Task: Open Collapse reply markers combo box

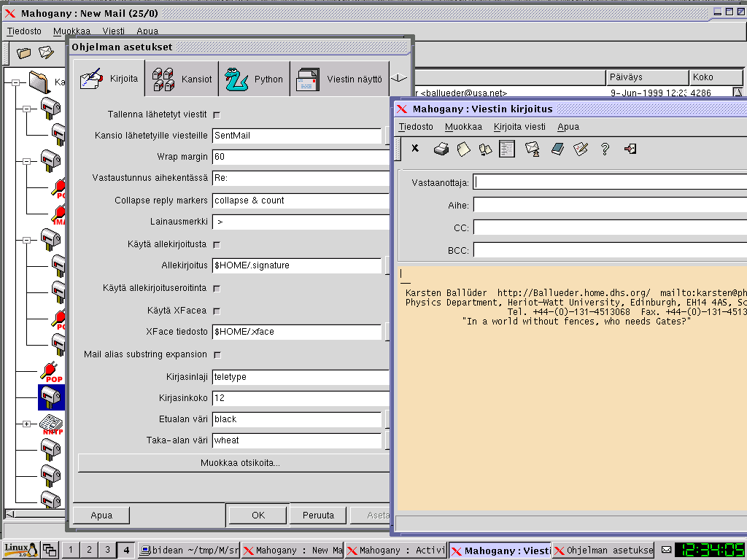Action: tap(301, 201)
